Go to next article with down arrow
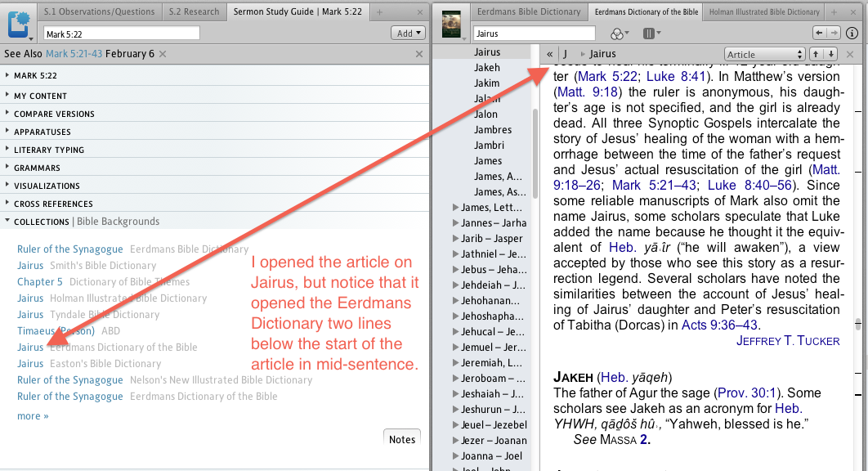Viewport: 868px width, 471px height. pyautogui.click(x=831, y=54)
